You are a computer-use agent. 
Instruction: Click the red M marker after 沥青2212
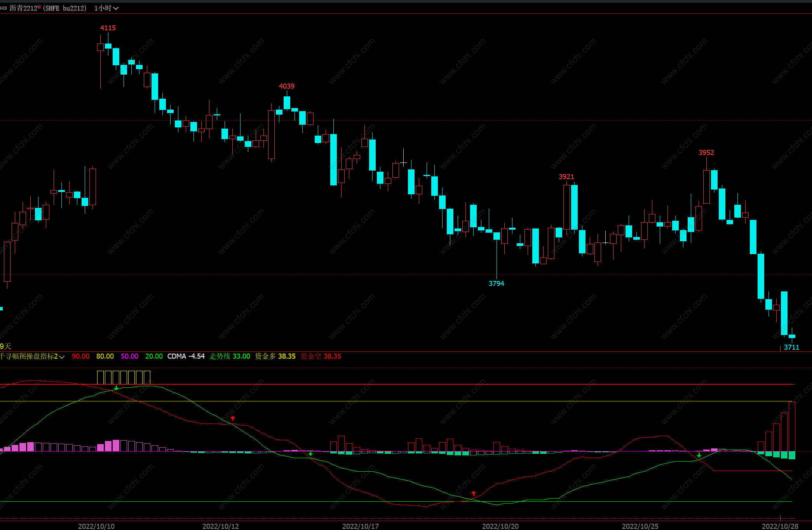tap(39, 7)
